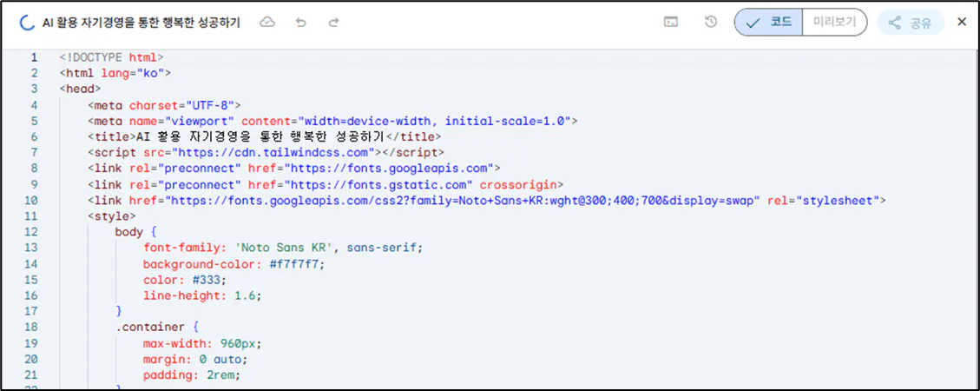Click the closing brace on line 17
The image size is (980, 391).
click(x=119, y=311)
